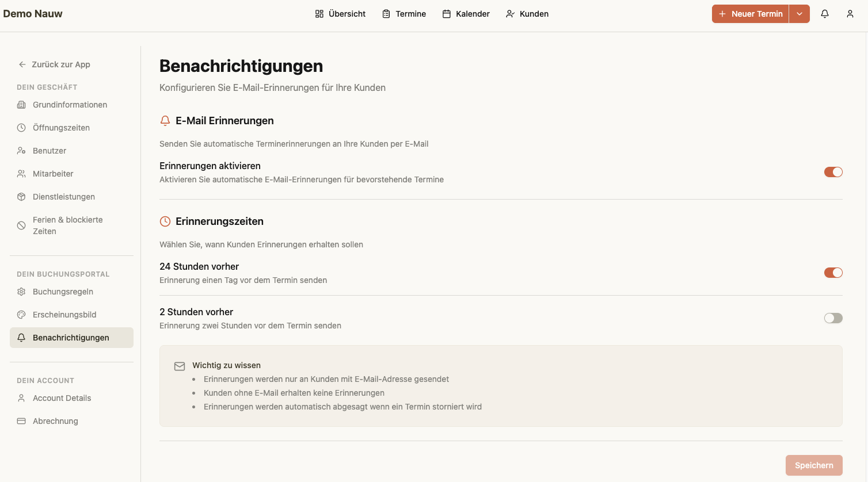Viewport: 868px width, 482px height.
Task: Click the Kunden icon in top navigation
Action: 510,14
